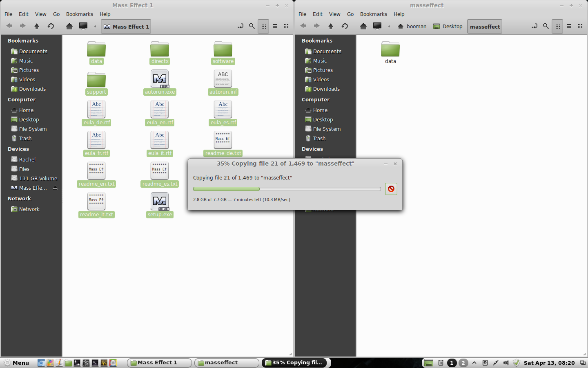Select directx folder in Mass Effect 1 window
Screen dimensions: 588x368
160,52
